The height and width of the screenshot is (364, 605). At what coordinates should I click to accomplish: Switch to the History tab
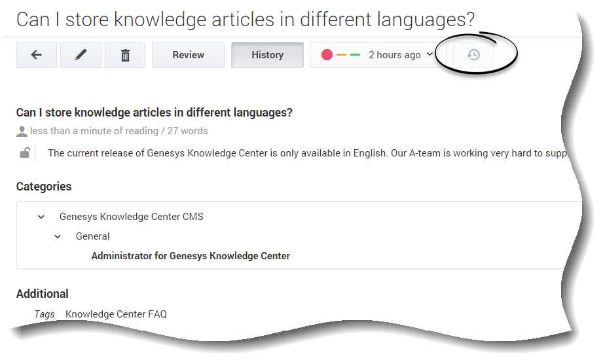[267, 55]
